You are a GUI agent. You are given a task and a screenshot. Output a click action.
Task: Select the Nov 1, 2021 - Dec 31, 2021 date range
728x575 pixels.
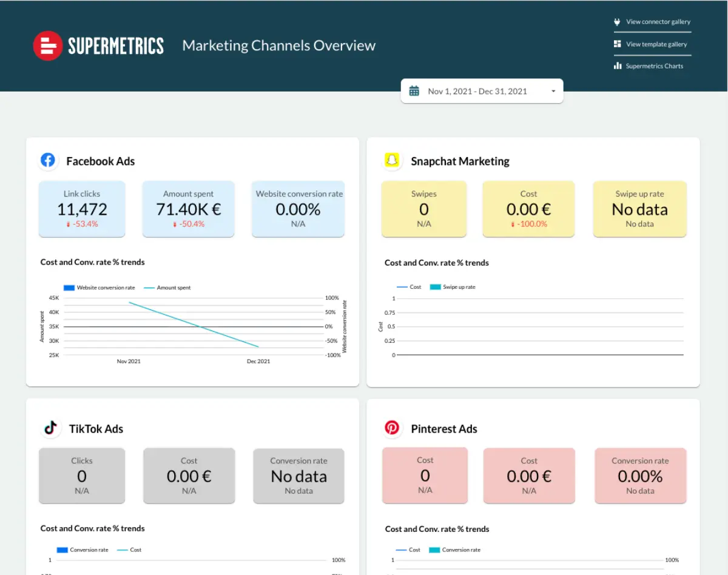coord(482,91)
